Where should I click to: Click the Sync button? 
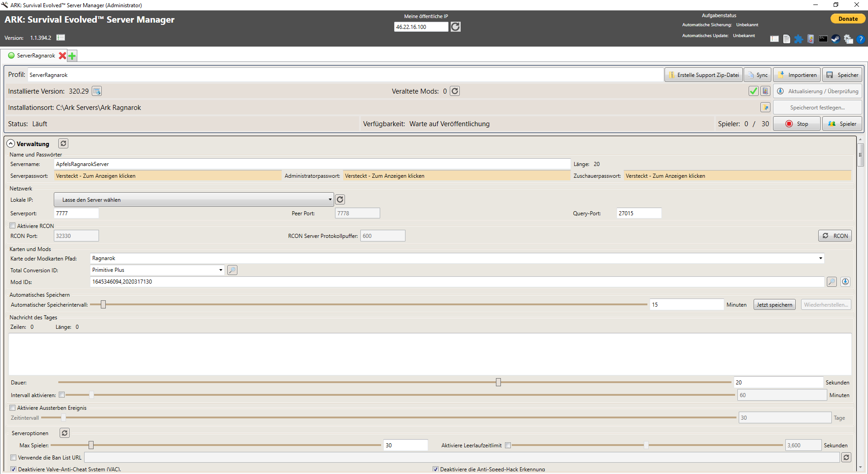pyautogui.click(x=757, y=75)
